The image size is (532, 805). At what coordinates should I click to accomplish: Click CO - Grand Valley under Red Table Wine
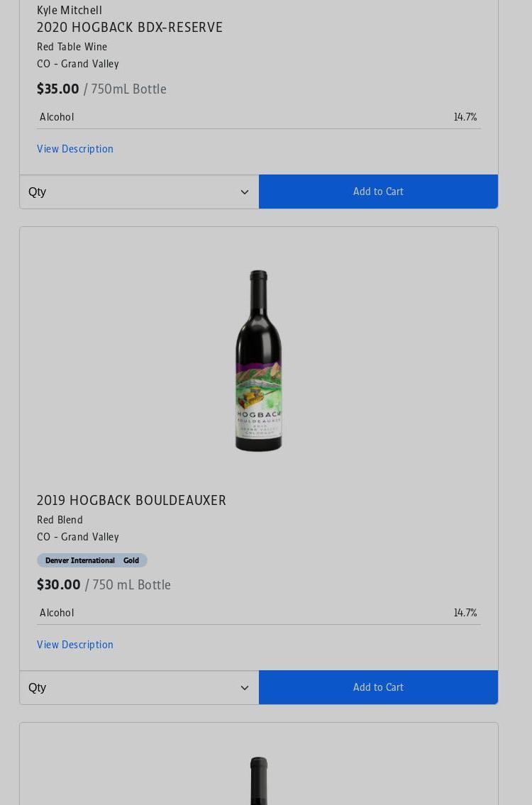tap(78, 64)
